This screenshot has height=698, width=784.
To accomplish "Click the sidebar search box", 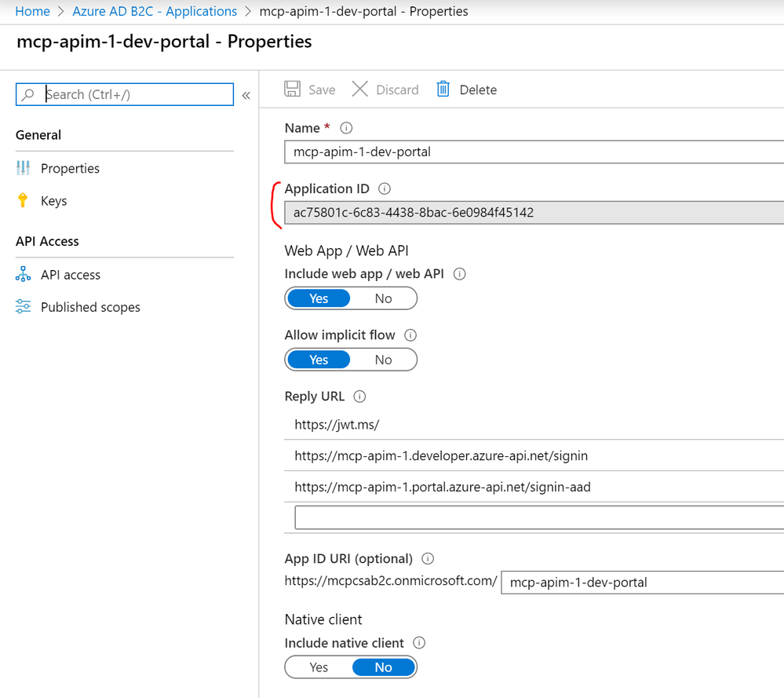I will pos(125,94).
